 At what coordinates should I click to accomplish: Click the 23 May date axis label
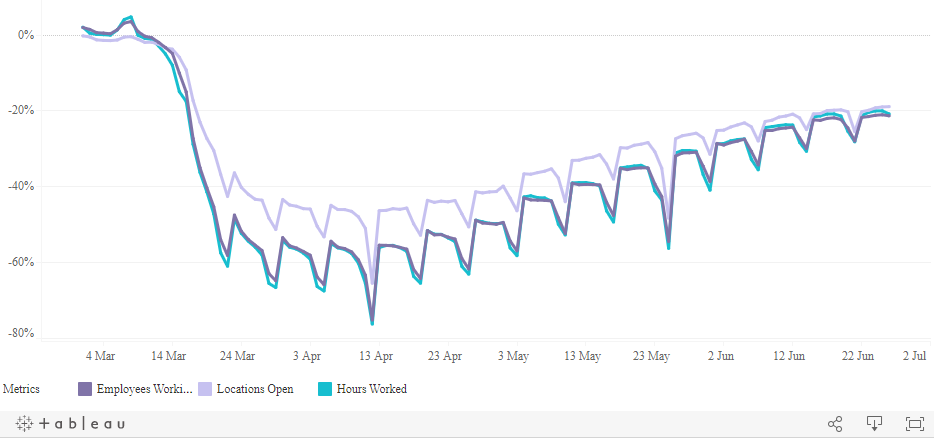click(652, 355)
